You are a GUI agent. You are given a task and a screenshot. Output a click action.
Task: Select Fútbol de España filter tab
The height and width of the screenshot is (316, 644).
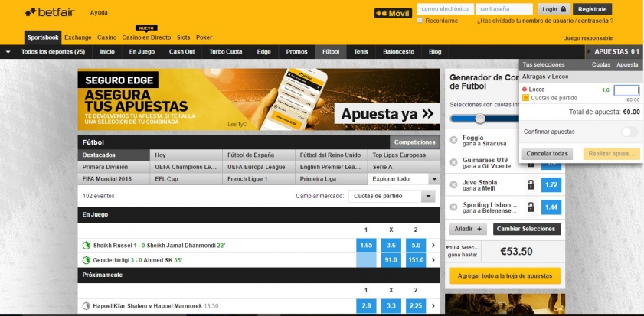coord(259,155)
